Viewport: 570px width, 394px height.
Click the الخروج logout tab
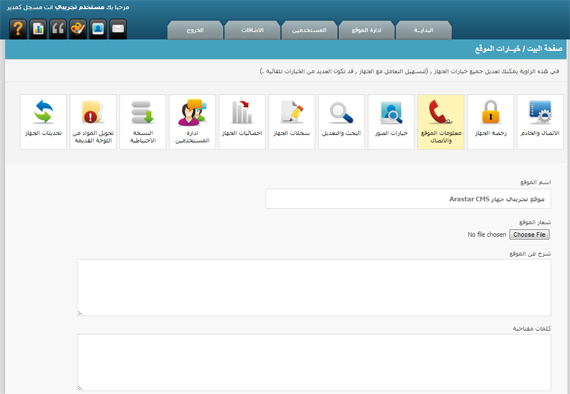pyautogui.click(x=195, y=30)
